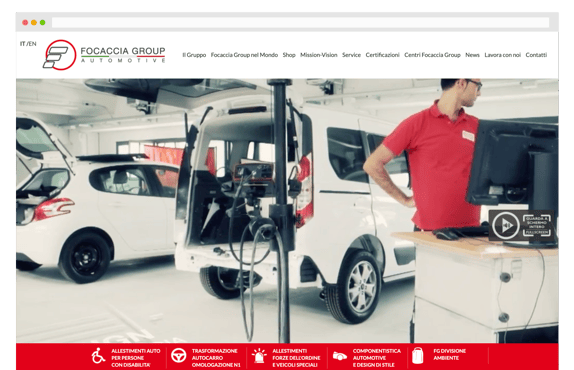Viewport: 574px width, 370px height.
Task: Open Allestimenti auto per persone con disabilità
Action: [136, 358]
